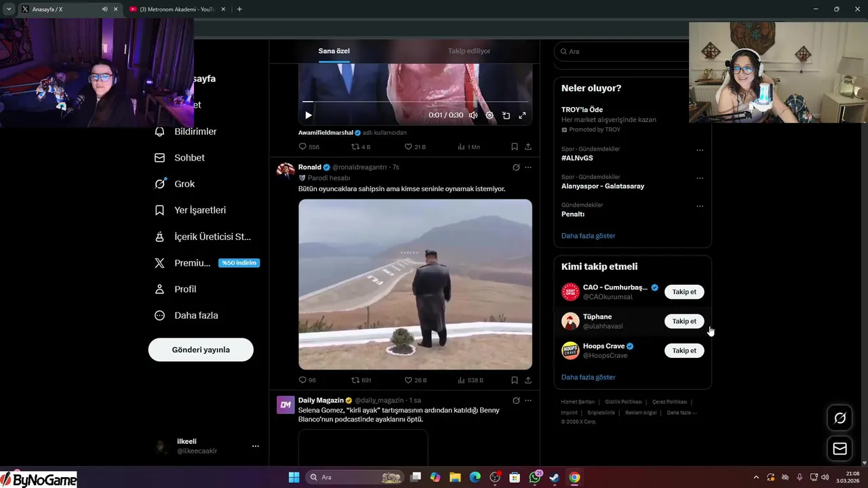This screenshot has height=488, width=868.
Task: Open floating messages envelope button
Action: point(840,449)
